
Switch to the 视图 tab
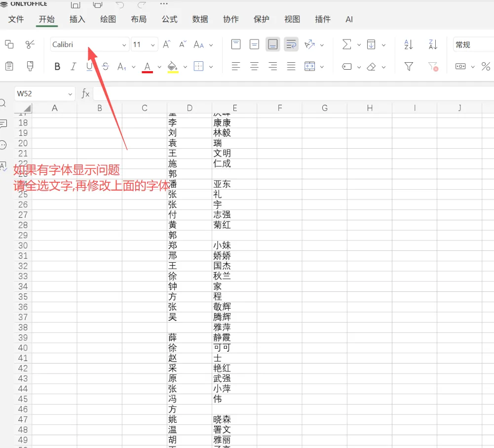coord(292,19)
